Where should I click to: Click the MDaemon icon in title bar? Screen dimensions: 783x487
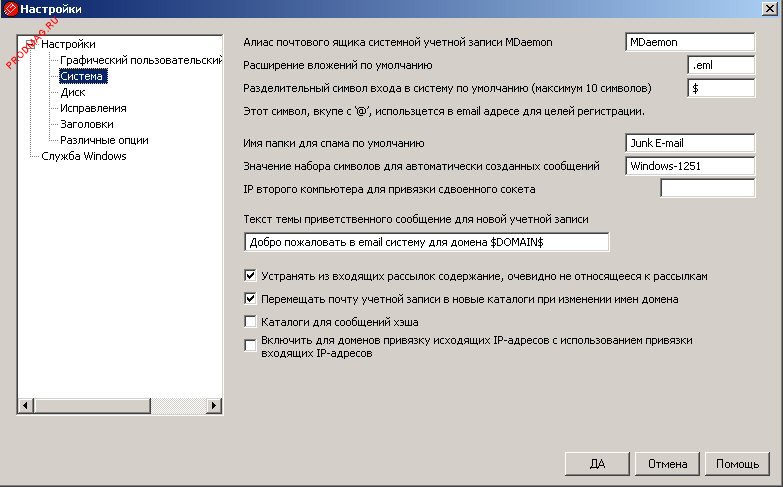point(10,9)
